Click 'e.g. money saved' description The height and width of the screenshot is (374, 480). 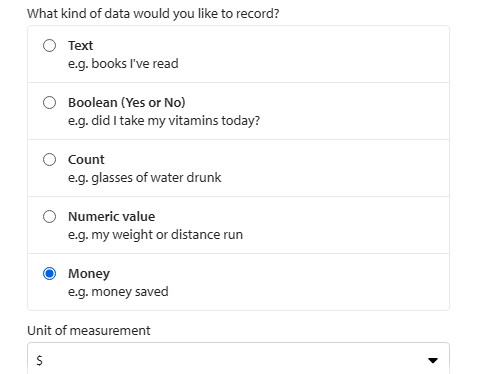pos(118,292)
